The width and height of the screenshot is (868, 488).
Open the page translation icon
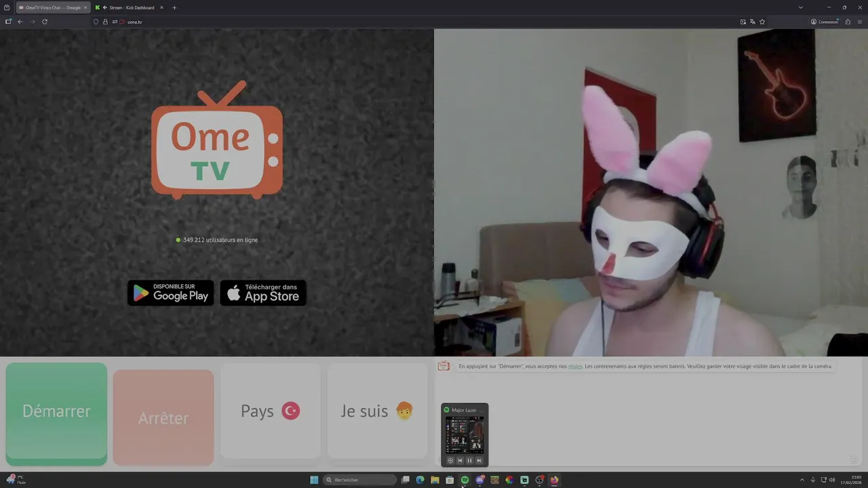pyautogui.click(x=753, y=22)
